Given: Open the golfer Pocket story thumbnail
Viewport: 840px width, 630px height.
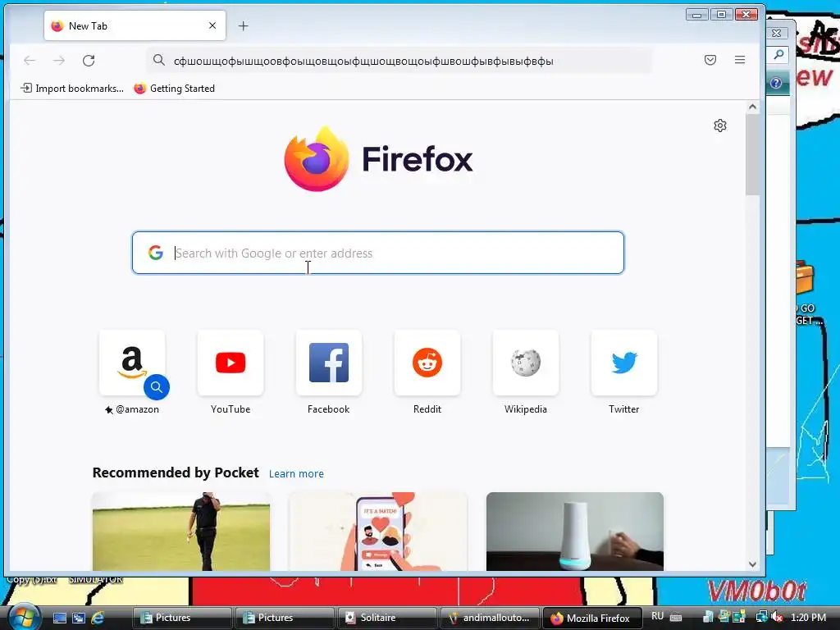Looking at the screenshot, I should pyautogui.click(x=181, y=532).
